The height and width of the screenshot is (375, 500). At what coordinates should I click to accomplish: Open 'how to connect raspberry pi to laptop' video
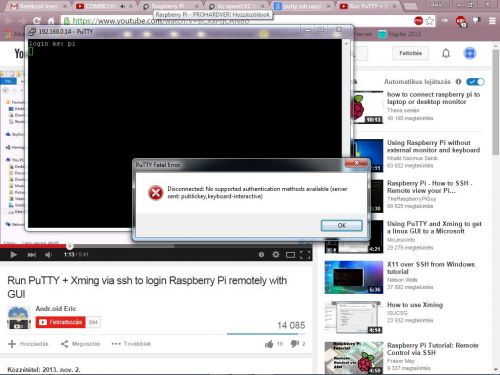coord(433,98)
